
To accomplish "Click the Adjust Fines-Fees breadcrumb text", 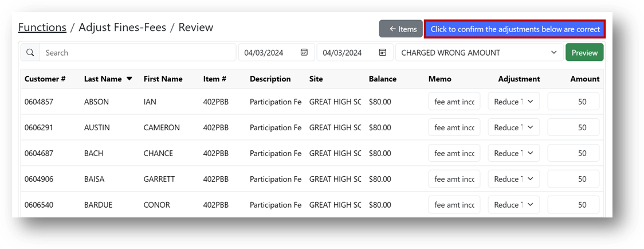I will pyautogui.click(x=123, y=27).
